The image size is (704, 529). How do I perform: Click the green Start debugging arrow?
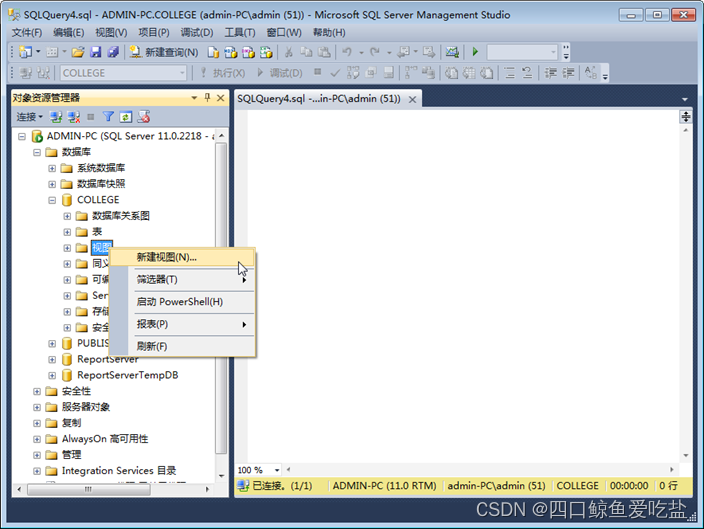pos(475,52)
